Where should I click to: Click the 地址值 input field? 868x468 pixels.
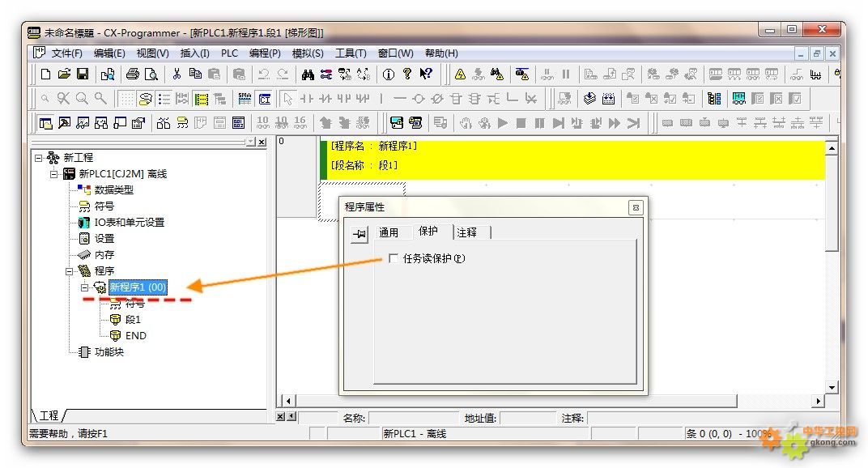click(526, 418)
